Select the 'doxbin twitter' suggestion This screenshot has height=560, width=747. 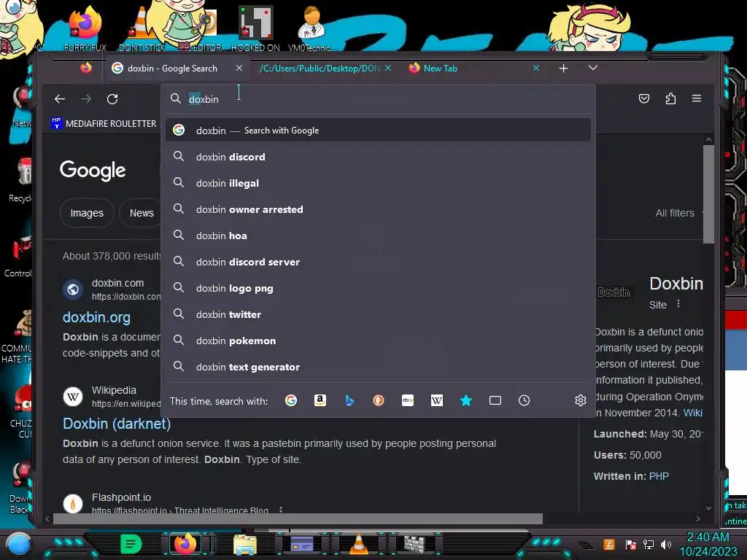[379, 314]
